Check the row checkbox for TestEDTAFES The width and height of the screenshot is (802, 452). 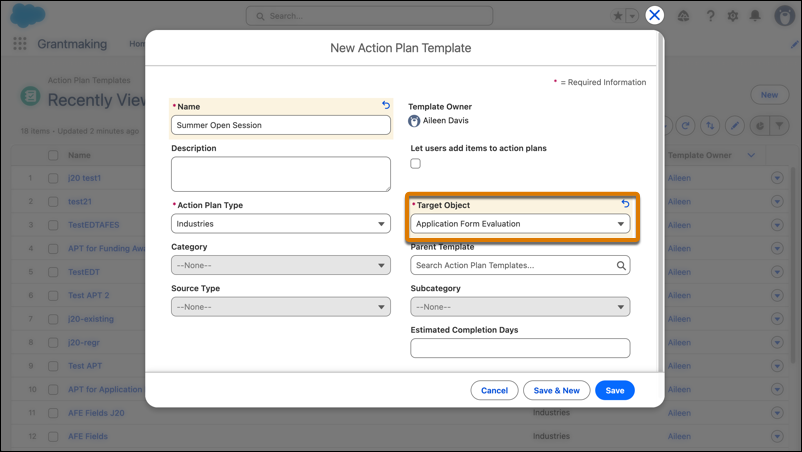53,225
